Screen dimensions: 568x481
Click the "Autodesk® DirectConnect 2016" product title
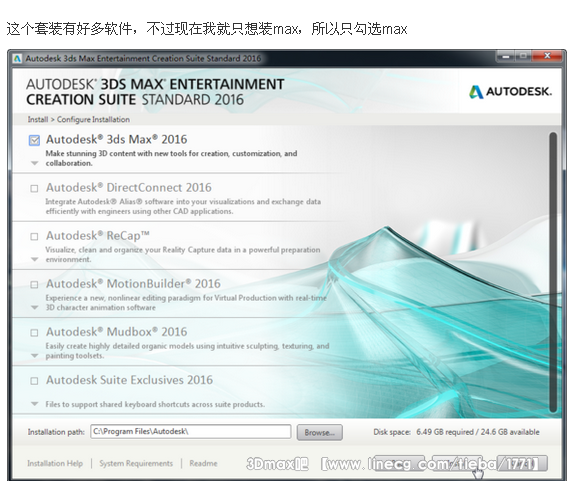click(129, 188)
